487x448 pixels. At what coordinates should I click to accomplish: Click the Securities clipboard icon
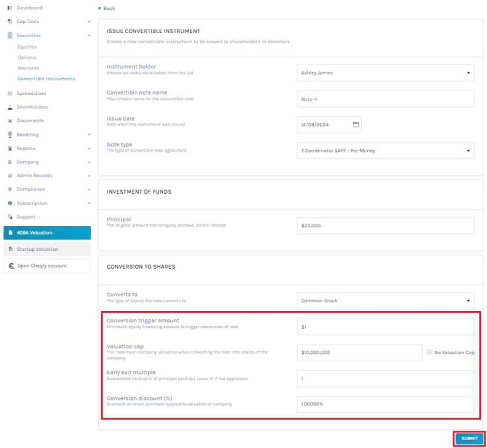pos(10,35)
